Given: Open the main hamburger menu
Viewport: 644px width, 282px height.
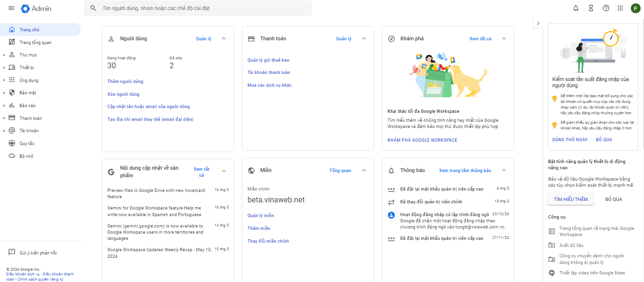Looking at the screenshot, I should (x=11, y=9).
